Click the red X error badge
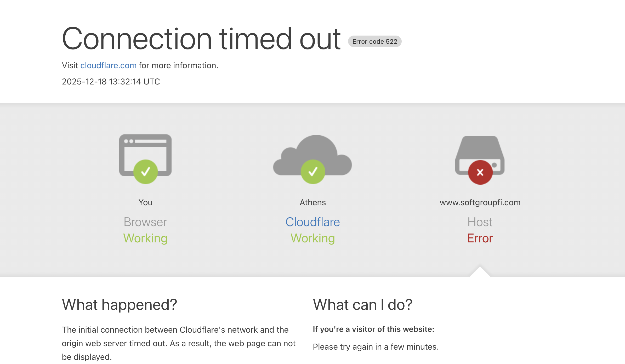Image resolution: width=625 pixels, height=364 pixels. click(x=480, y=172)
